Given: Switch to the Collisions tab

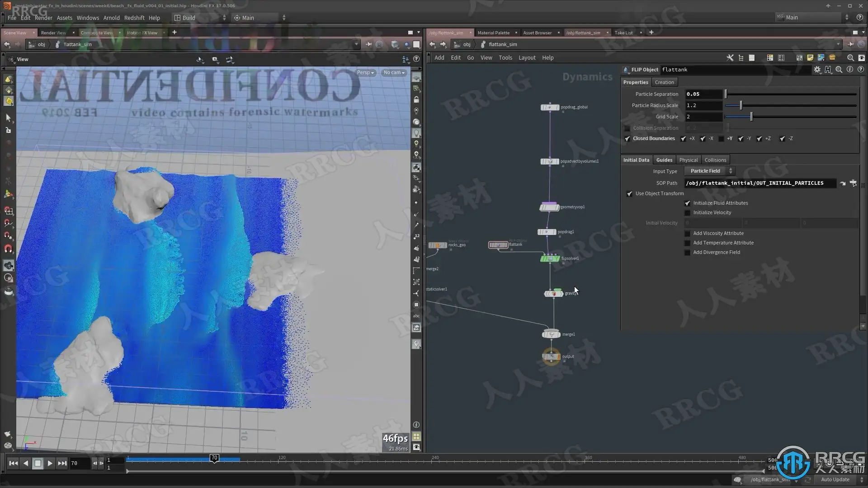Looking at the screenshot, I should [715, 160].
